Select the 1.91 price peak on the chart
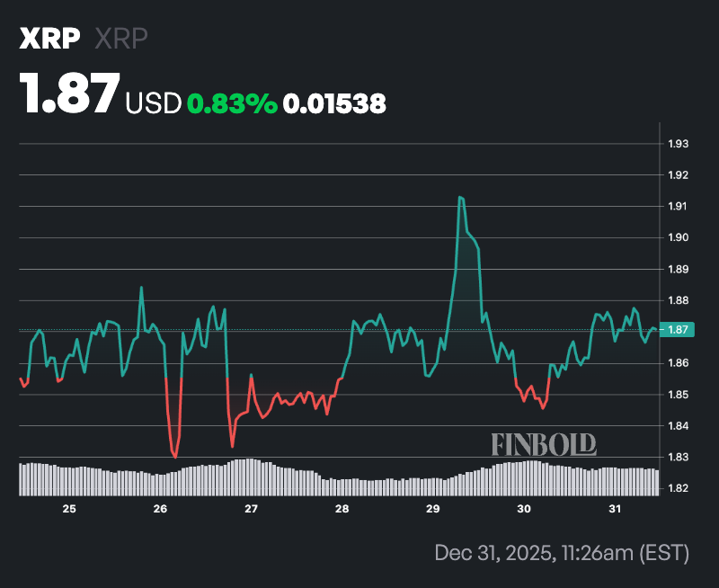 (462, 196)
